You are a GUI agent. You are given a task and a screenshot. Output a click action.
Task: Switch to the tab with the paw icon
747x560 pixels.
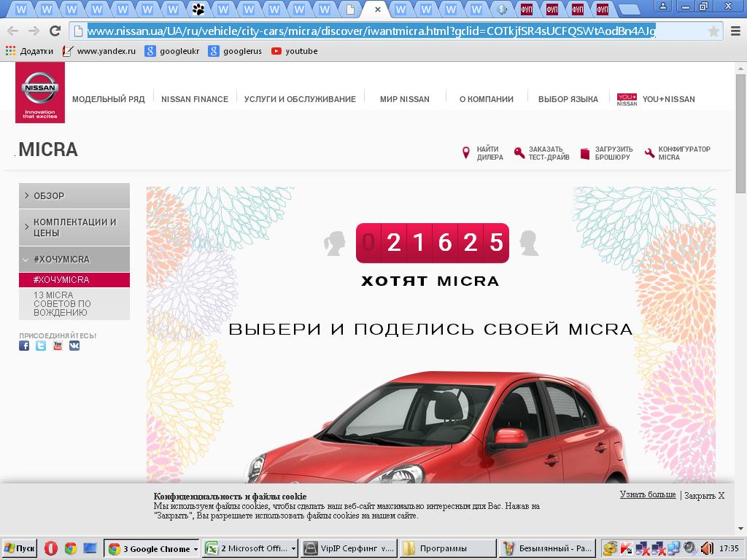coord(198,9)
